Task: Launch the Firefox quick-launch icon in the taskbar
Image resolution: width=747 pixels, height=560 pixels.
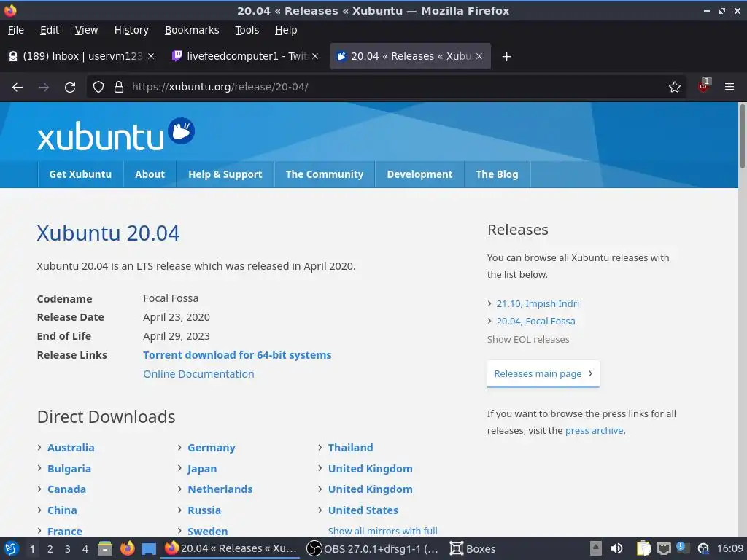Action: tap(127, 548)
